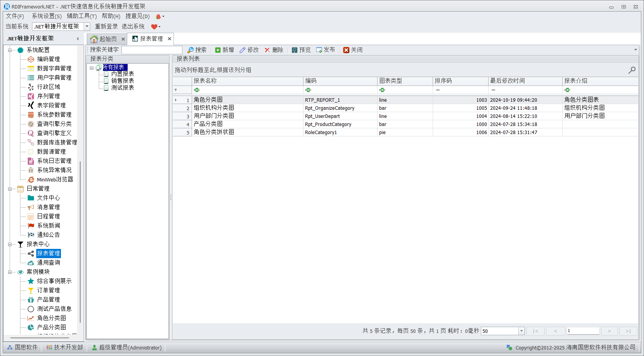644x356 pixels.
Task: Click the red 关闭 close icon
Action: (346, 50)
